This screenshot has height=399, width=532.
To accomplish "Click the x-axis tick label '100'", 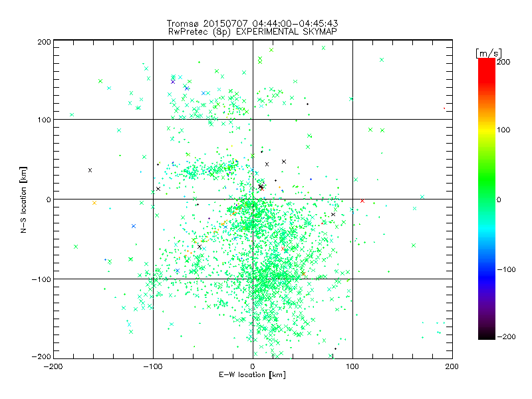I will 352,367.
